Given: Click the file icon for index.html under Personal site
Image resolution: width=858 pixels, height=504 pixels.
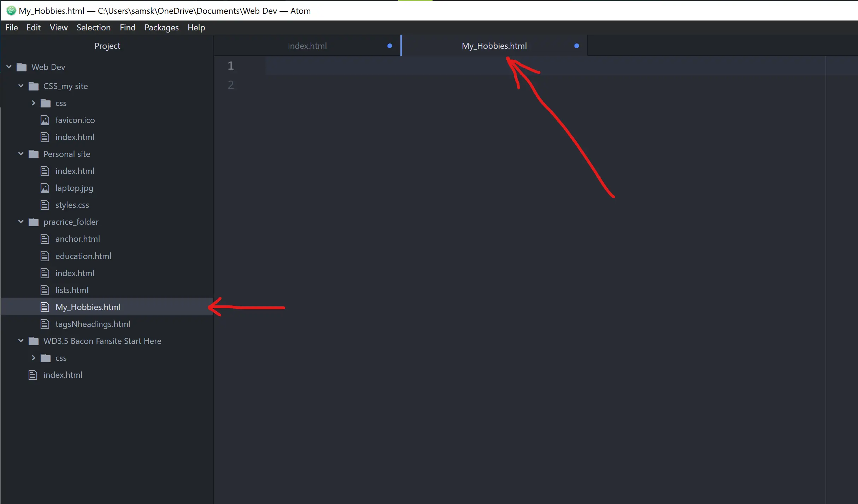Looking at the screenshot, I should pyautogui.click(x=45, y=171).
